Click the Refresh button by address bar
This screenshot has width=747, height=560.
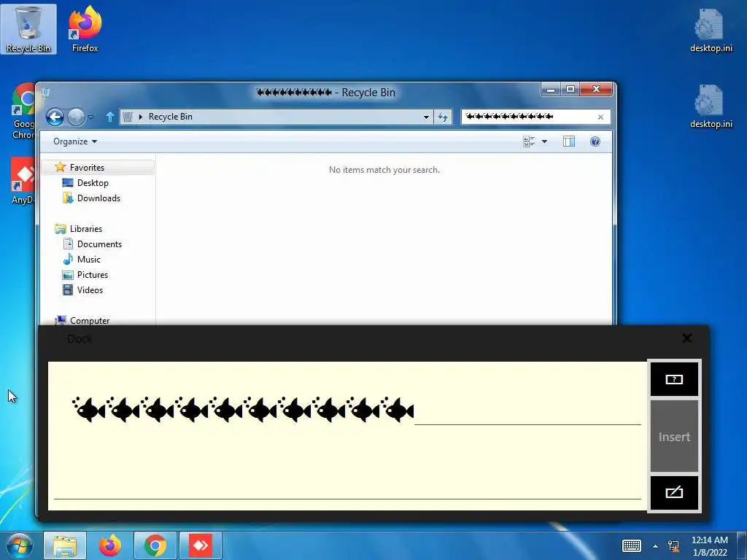[x=443, y=117]
